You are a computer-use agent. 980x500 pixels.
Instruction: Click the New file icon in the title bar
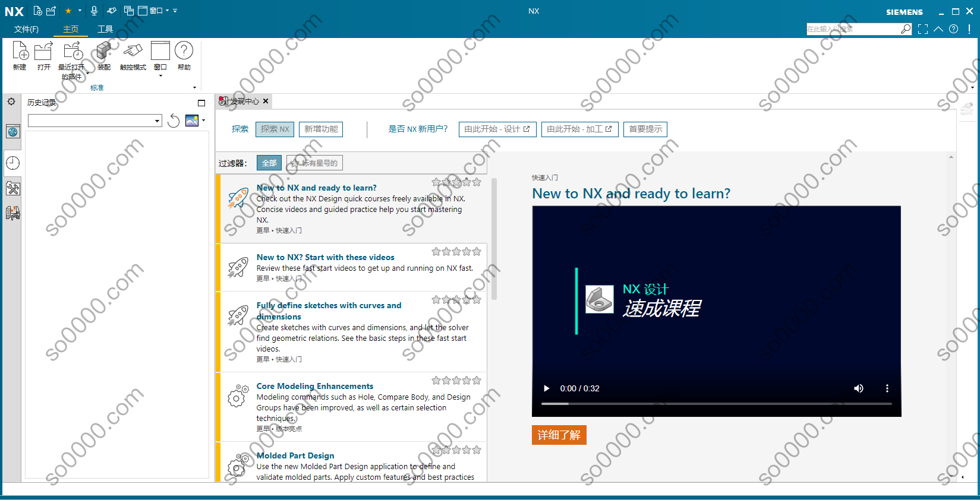[38, 11]
